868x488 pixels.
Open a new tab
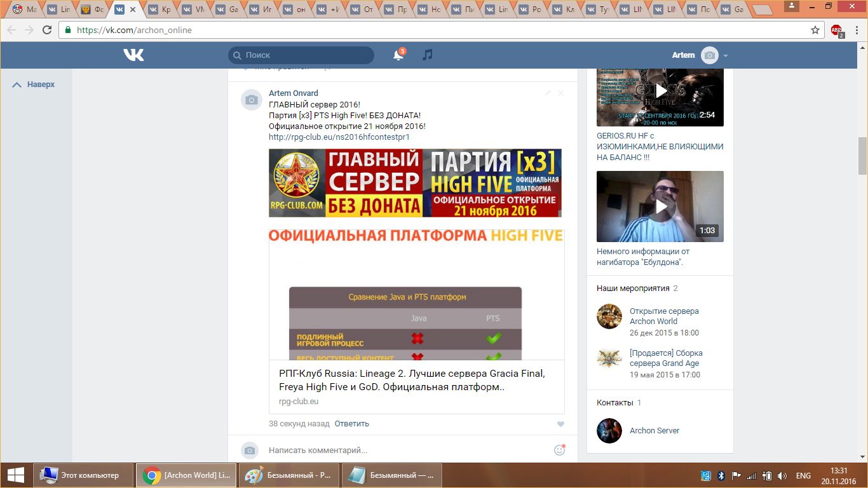[761, 10]
